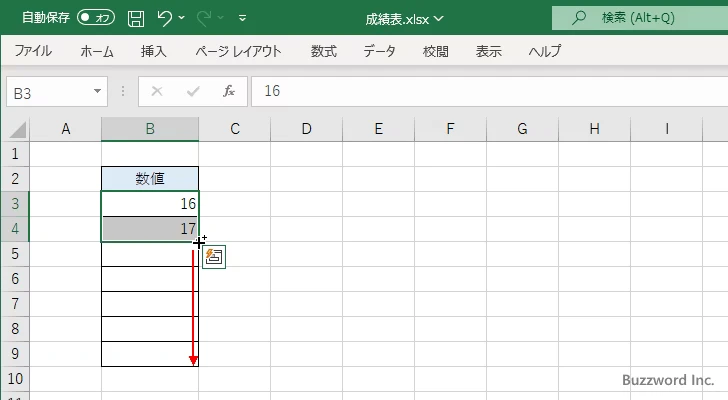Click the 数値 header cell
Viewport: 728px width, 400px height.
pos(150,179)
